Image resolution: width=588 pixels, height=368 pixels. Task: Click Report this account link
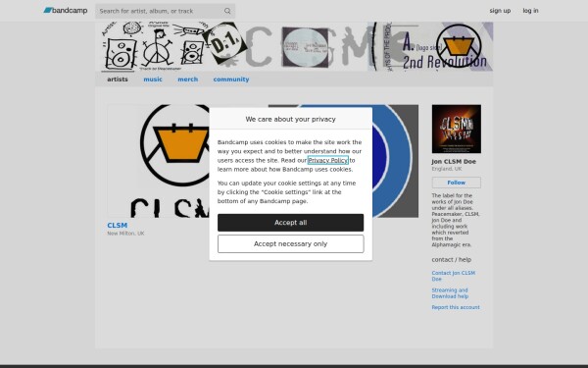point(456,307)
